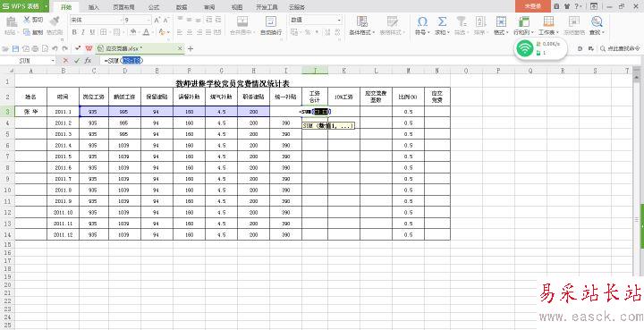Viewport: 644px width, 330px height.
Task: Click the Format (格式) icon
Action: pos(501,21)
